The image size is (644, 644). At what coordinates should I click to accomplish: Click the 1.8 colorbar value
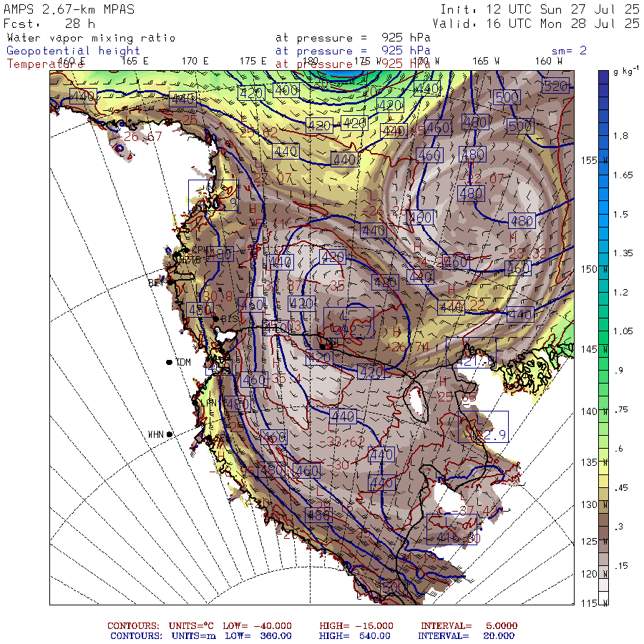(620, 136)
